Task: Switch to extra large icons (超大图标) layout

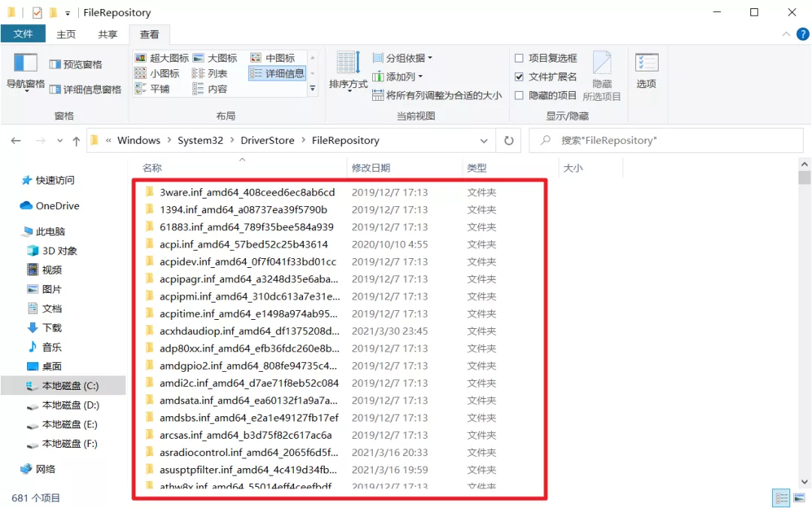Action: pyautogui.click(x=162, y=58)
